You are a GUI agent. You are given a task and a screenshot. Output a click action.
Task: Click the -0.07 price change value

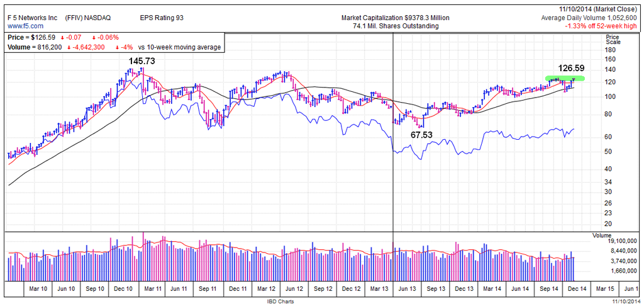[x=75, y=37]
